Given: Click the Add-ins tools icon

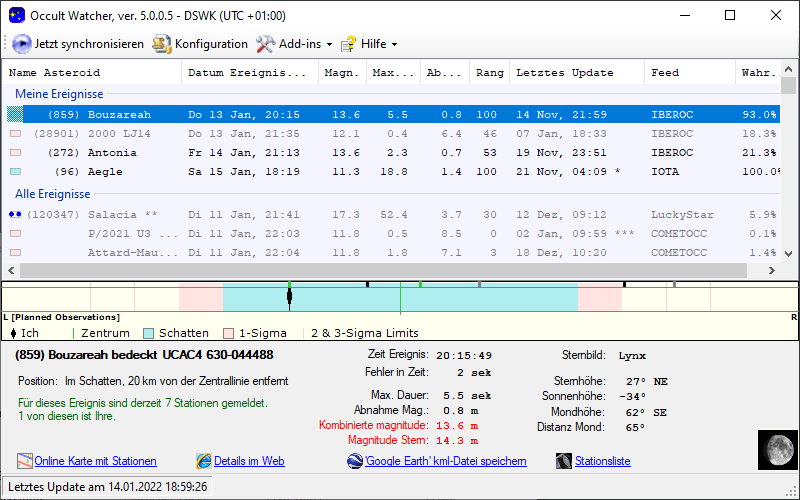Looking at the screenshot, I should [265, 44].
